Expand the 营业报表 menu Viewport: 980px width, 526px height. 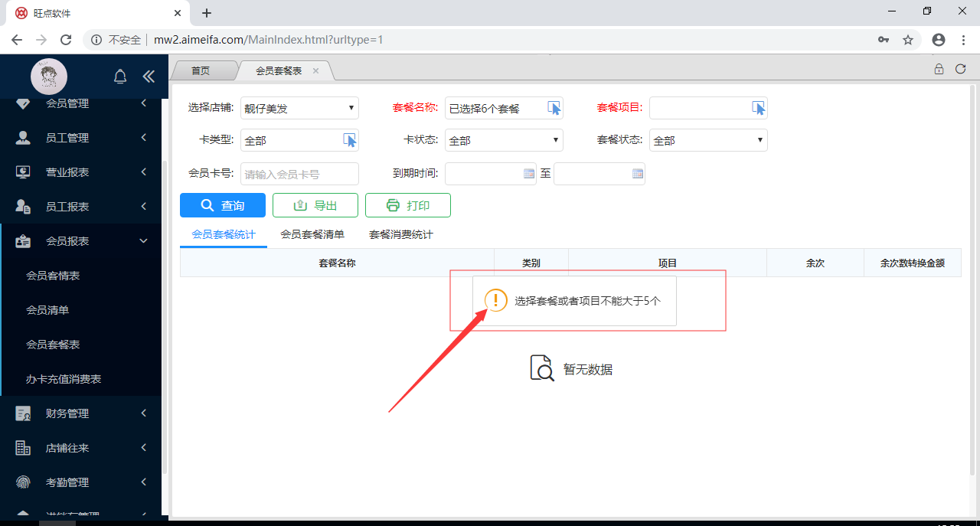click(x=144, y=172)
